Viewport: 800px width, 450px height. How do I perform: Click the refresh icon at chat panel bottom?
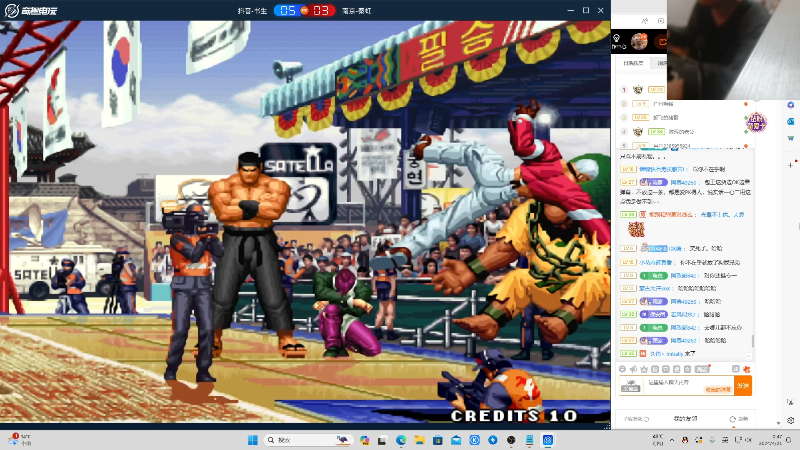pos(733,419)
